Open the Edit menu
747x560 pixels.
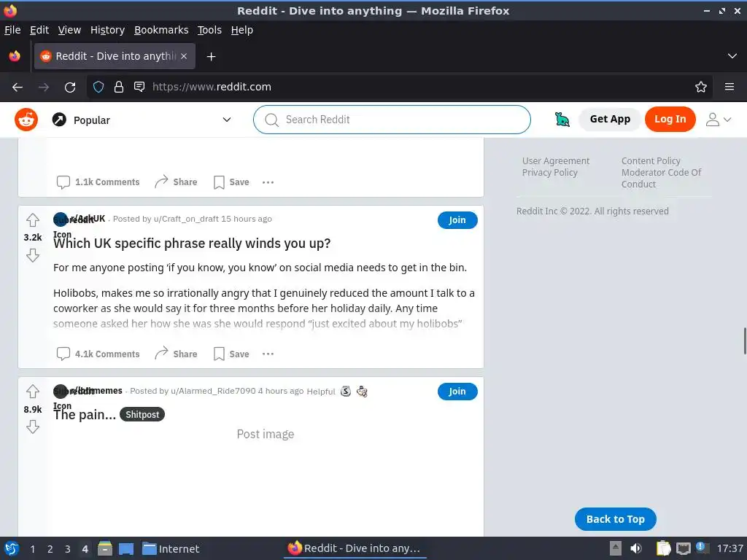tap(39, 30)
